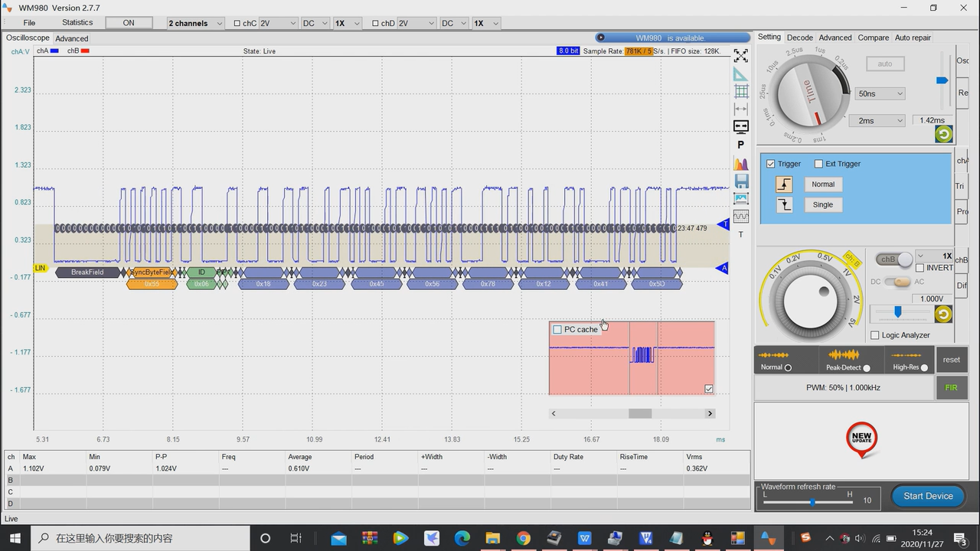
Task: Open the histogram spectrum icon
Action: point(740,164)
